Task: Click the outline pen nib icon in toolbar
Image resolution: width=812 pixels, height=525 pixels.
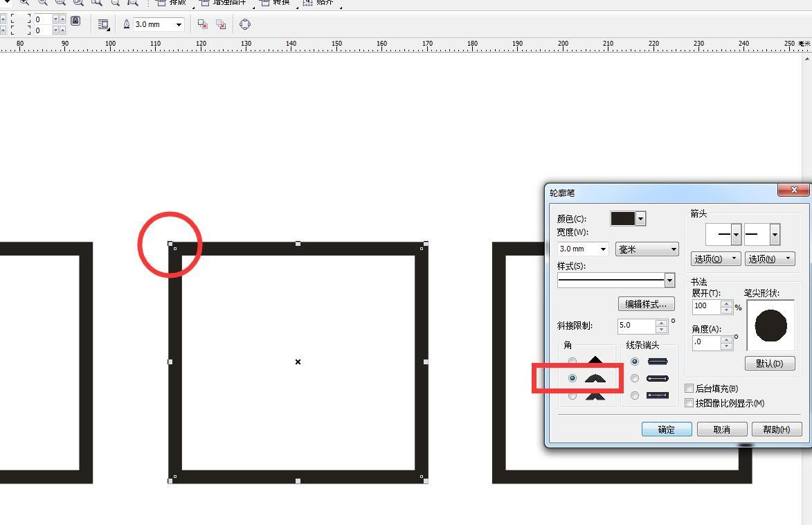Action: pos(127,24)
